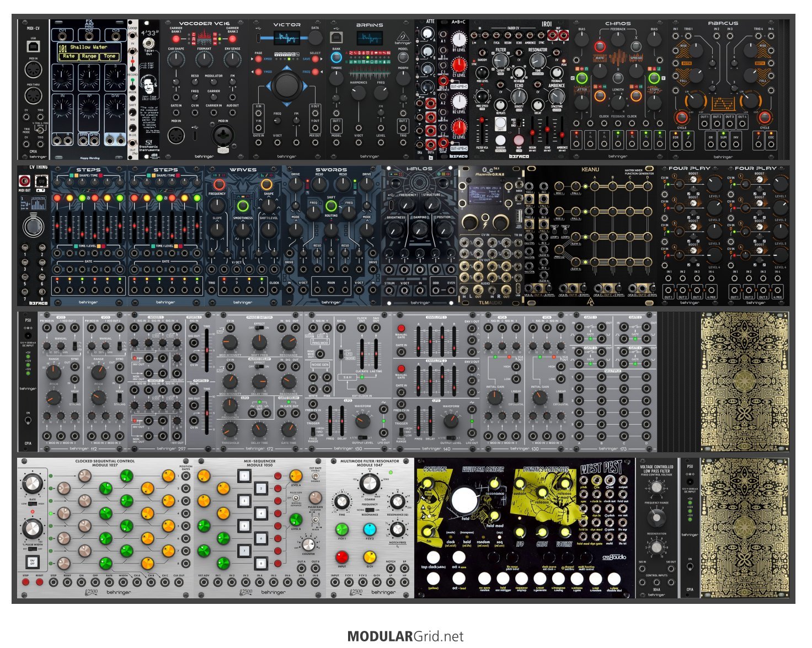Click the Regeneration knob on the 904A filter

[x=656, y=548]
